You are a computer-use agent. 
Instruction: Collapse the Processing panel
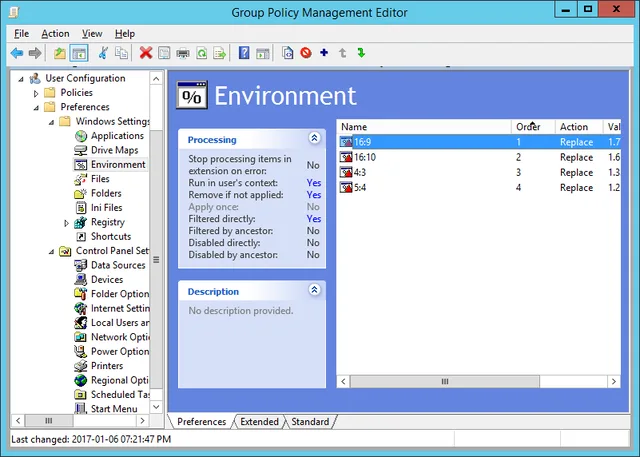pyautogui.click(x=314, y=138)
